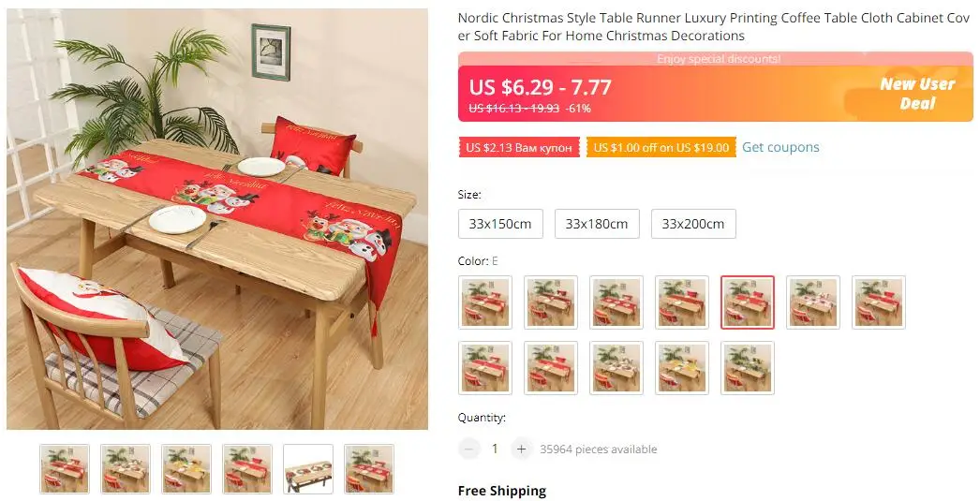The height and width of the screenshot is (501, 980).
Task: Select the selected red-bordered color E swatch
Action: (748, 302)
